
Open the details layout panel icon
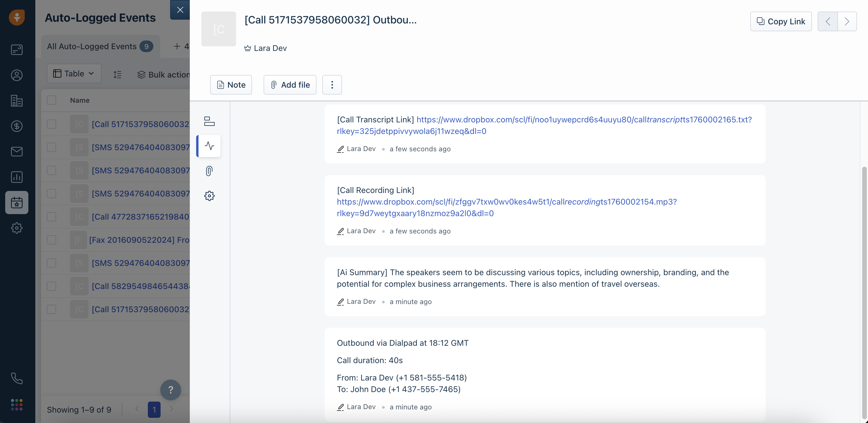coord(209,121)
